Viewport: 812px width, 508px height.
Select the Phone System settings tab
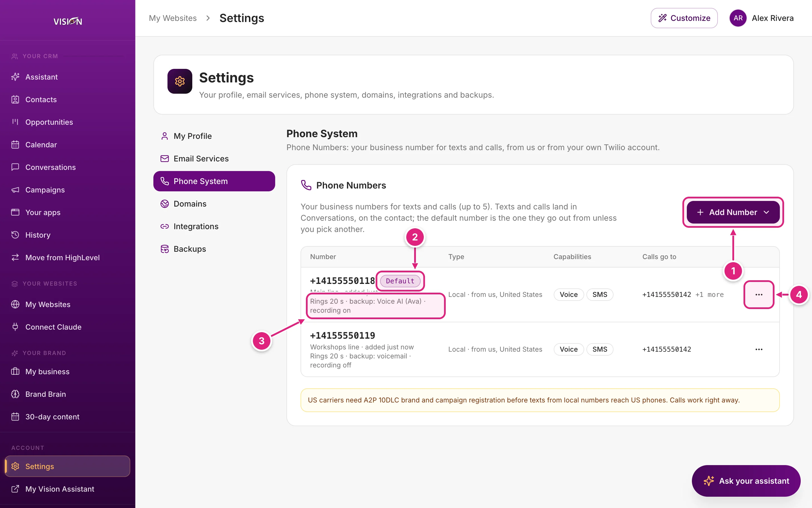click(x=214, y=181)
